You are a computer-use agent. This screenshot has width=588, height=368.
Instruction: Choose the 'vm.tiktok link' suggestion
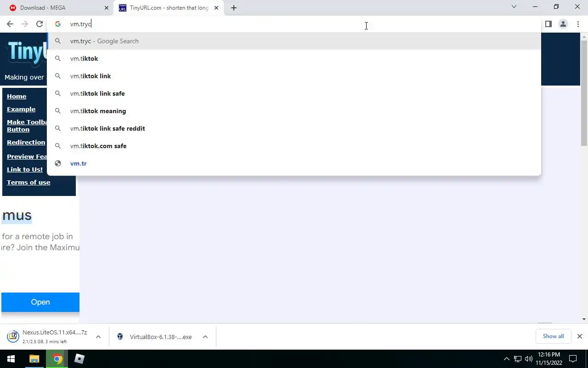[294, 76]
